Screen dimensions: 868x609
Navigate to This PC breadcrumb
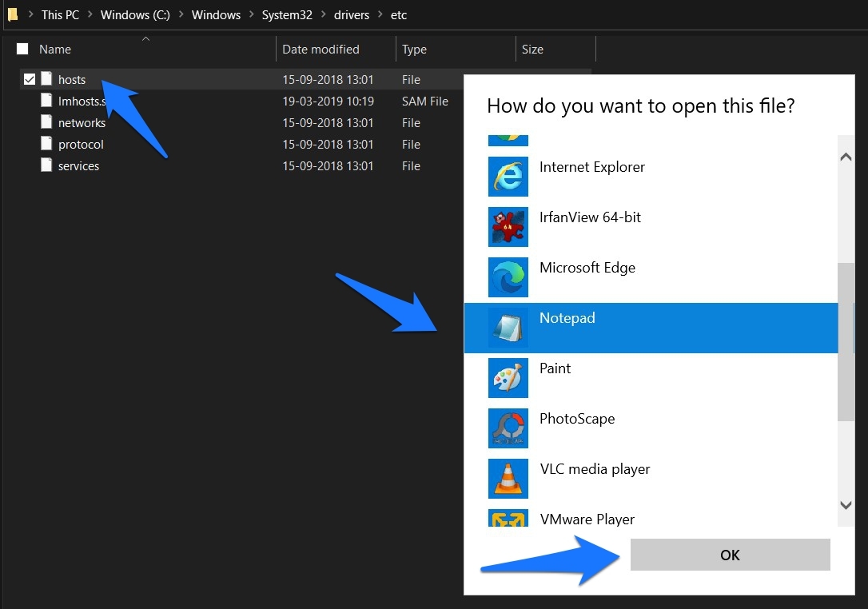(60, 15)
